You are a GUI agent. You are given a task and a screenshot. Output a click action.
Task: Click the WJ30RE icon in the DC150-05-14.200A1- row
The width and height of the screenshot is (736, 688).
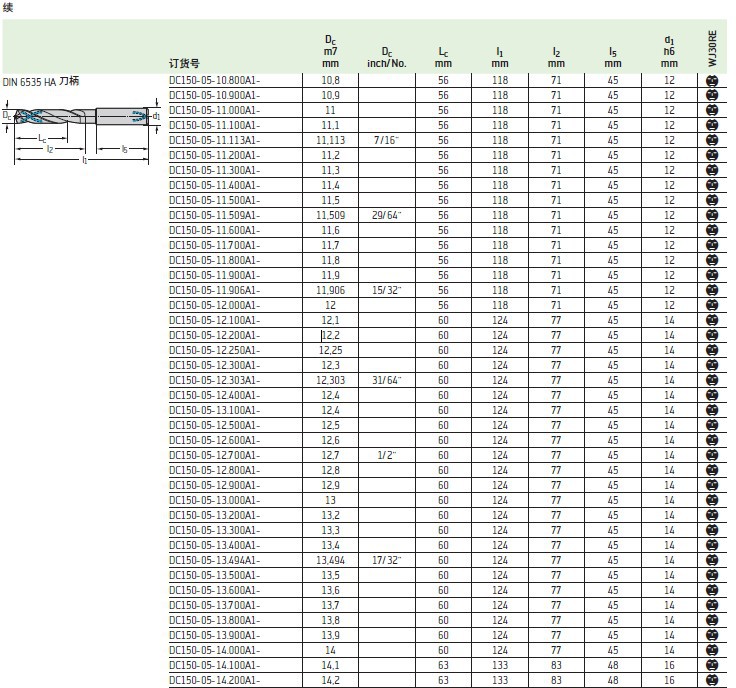(x=712, y=680)
